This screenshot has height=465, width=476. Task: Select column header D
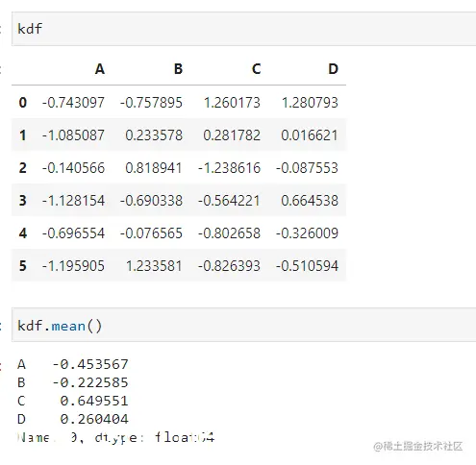[x=334, y=69]
